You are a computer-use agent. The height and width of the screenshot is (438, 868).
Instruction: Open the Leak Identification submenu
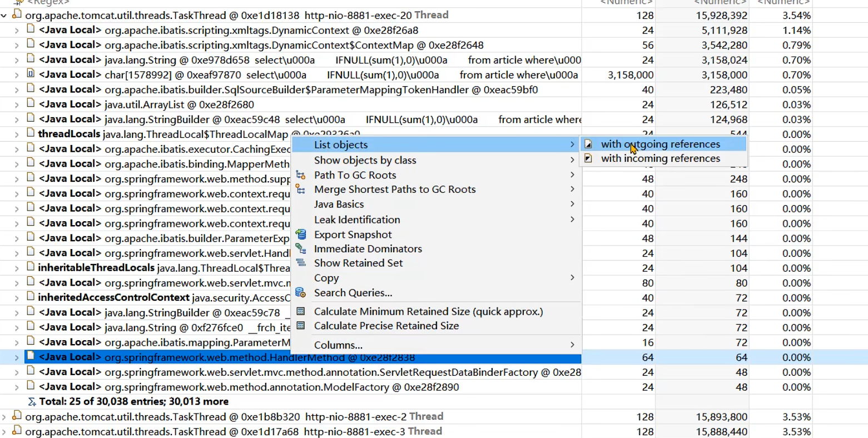(437, 220)
